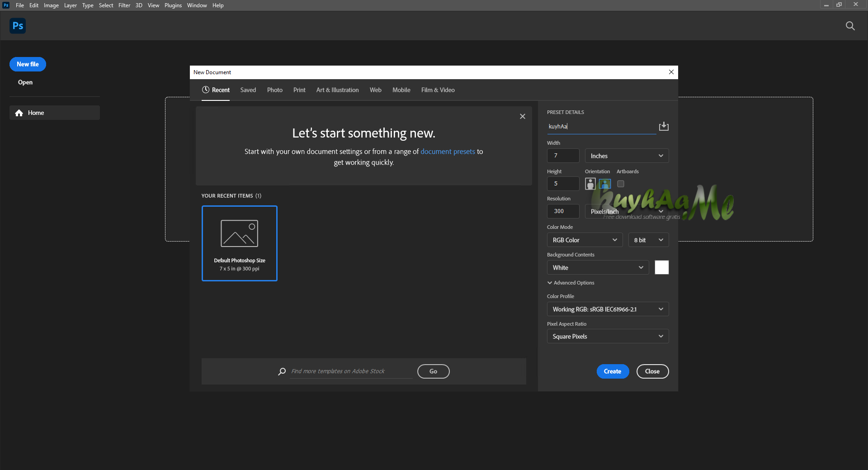The width and height of the screenshot is (868, 470).
Task: Click the Adobe Stock templates search field
Action: click(351, 371)
